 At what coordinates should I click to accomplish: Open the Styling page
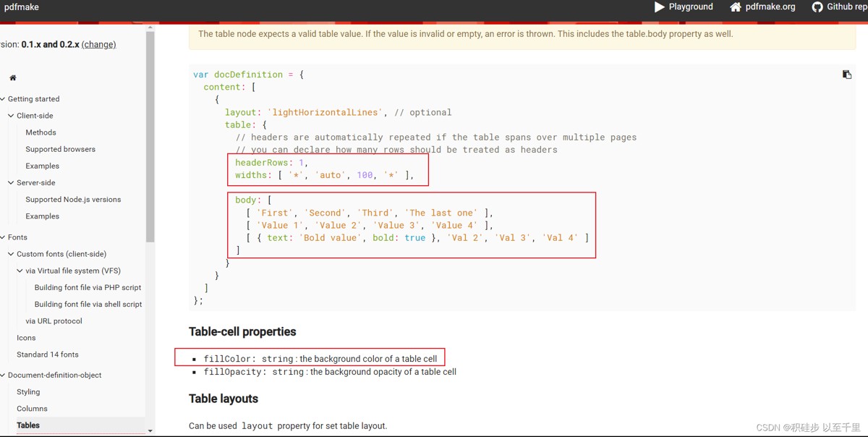28,392
